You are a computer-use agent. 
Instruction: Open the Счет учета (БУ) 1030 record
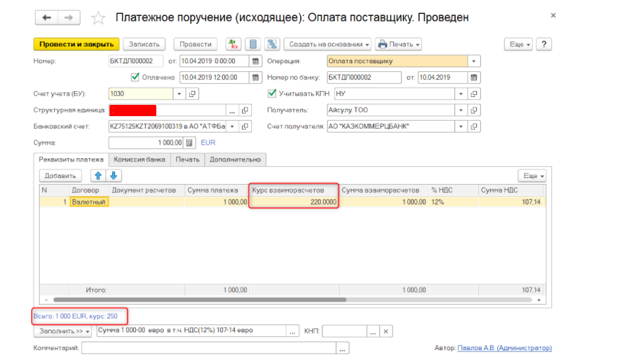[x=193, y=94]
